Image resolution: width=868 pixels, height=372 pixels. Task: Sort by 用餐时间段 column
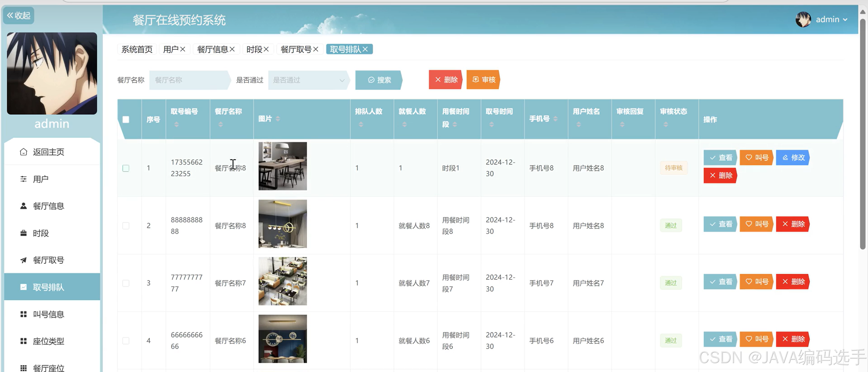(x=455, y=125)
